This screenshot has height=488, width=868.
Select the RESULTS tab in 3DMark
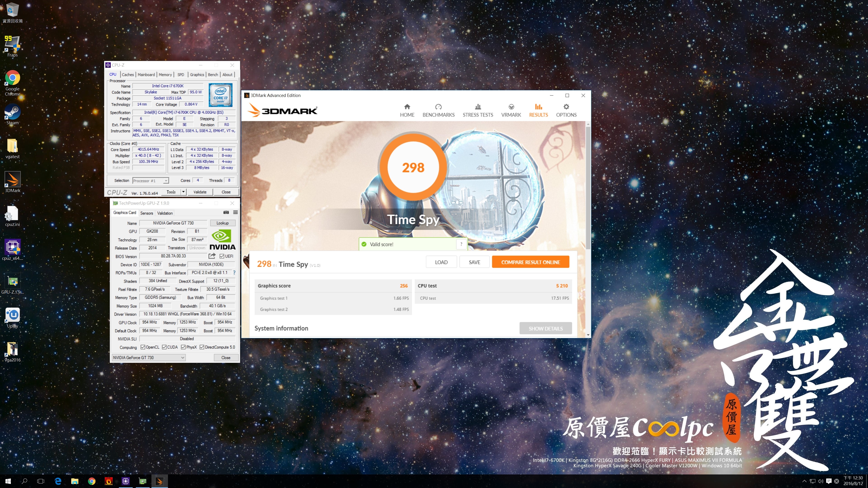click(x=538, y=110)
